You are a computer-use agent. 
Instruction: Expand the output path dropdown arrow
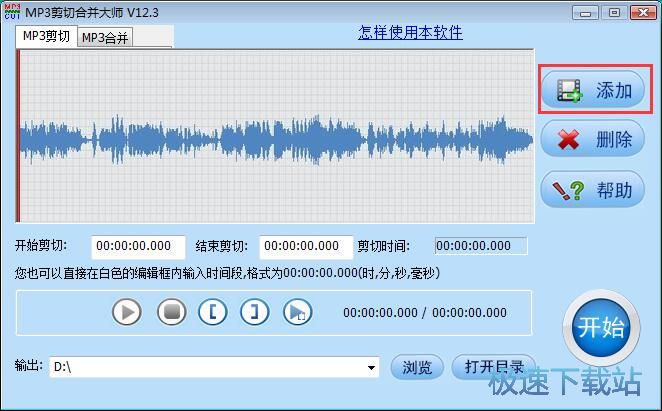tap(371, 367)
